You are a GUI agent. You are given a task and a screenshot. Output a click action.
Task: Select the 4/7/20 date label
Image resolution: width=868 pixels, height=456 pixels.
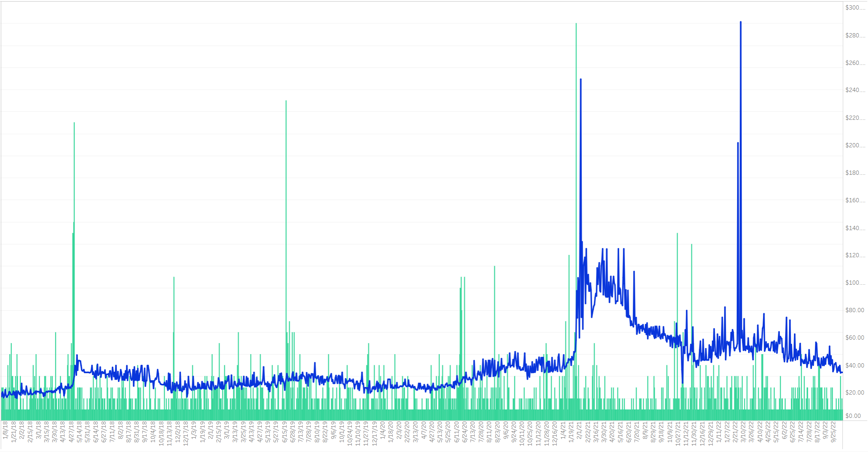[424, 430]
